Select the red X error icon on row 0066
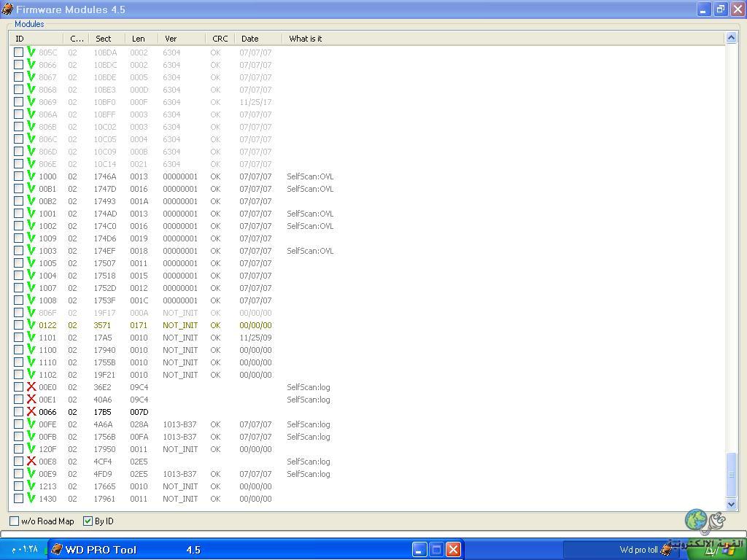The height and width of the screenshot is (560, 747). pyautogui.click(x=31, y=411)
